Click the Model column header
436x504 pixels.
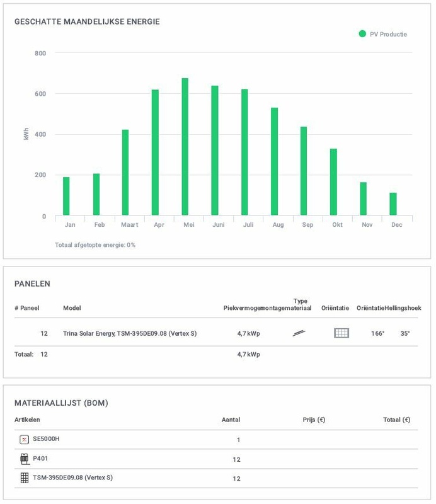[72, 308]
